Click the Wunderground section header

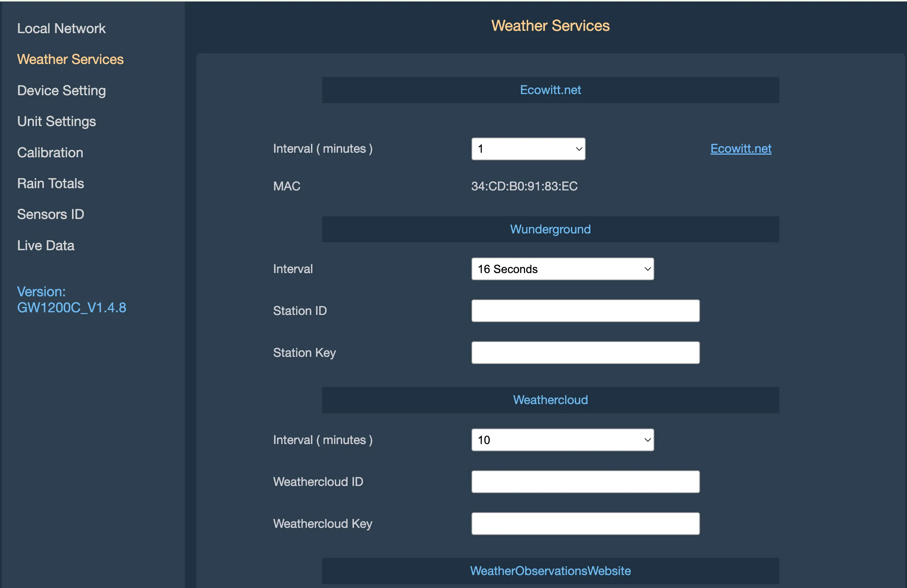pos(550,229)
